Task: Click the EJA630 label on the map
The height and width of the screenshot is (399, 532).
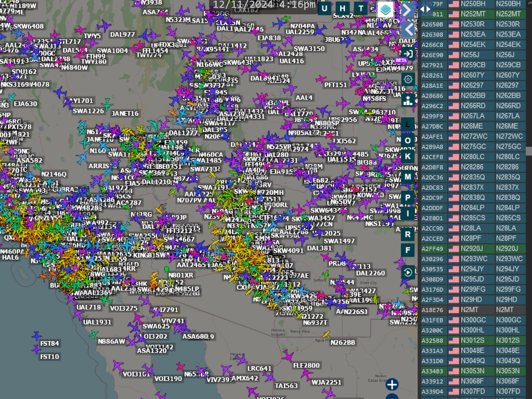Action: [25, 103]
